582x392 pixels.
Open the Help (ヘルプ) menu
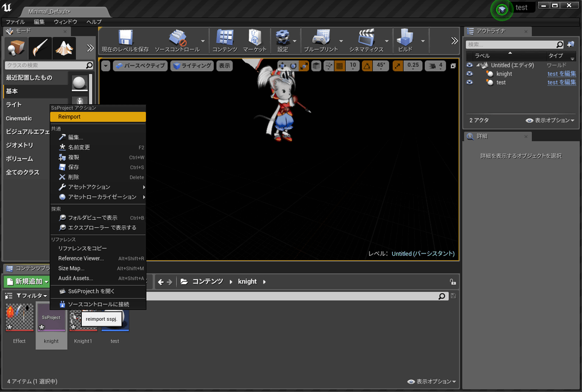point(94,22)
